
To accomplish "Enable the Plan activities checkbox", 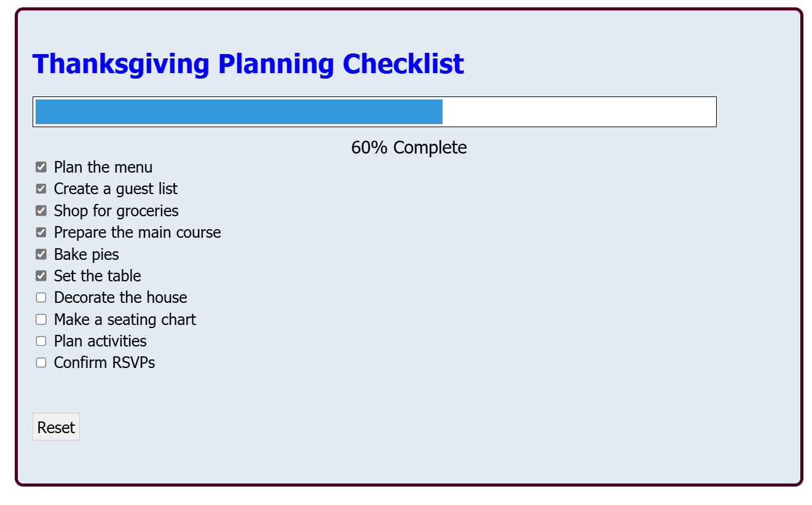I will (x=41, y=341).
